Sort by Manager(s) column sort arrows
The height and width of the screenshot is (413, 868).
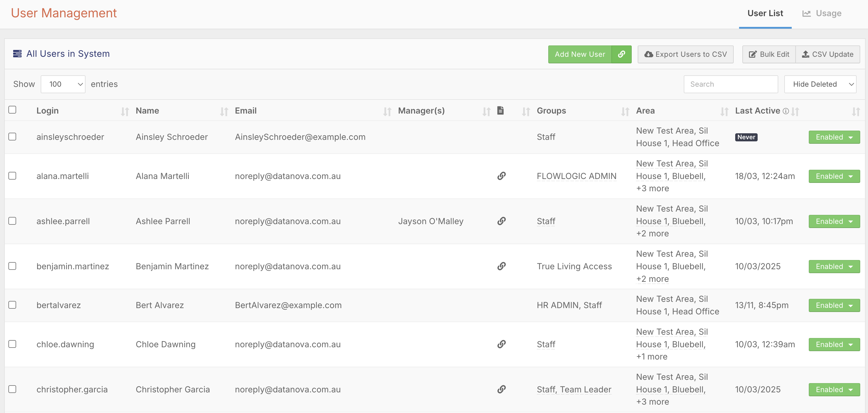[x=486, y=111]
